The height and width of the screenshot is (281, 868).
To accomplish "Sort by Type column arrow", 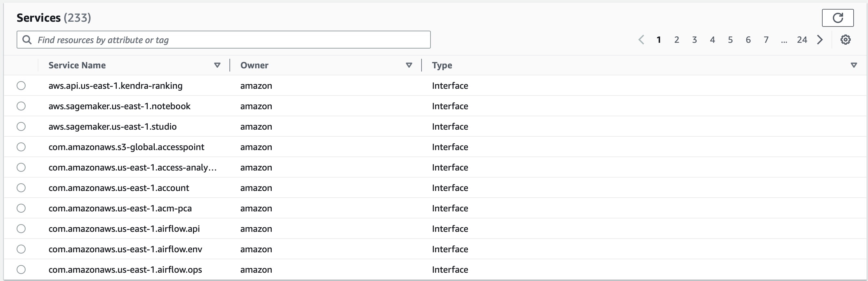I will (854, 65).
